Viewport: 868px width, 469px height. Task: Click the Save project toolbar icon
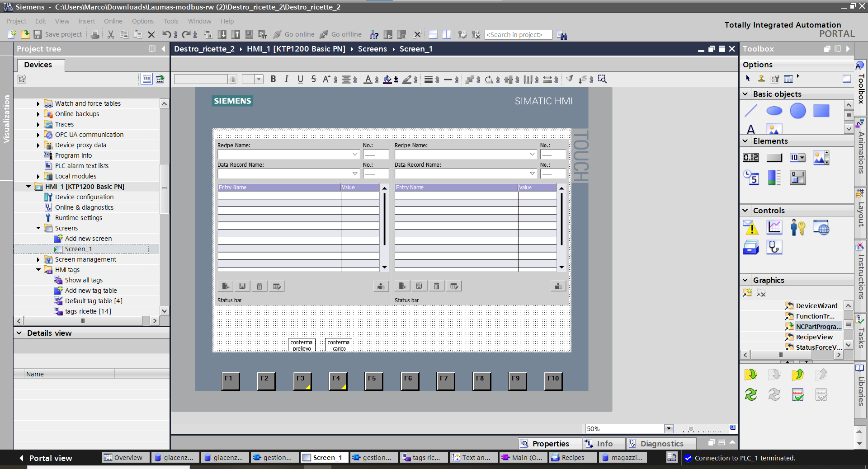point(38,34)
